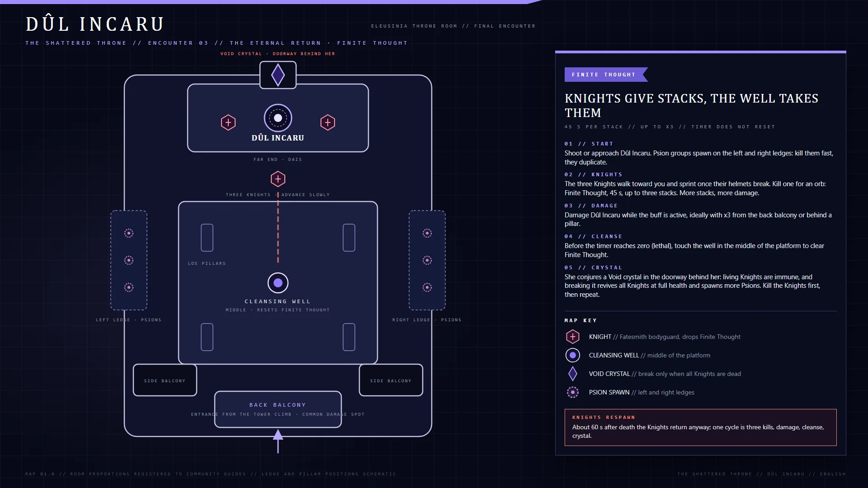868x488 pixels.
Task: Click the '05 // CRYSTAL' step heading
Action: tap(593, 267)
